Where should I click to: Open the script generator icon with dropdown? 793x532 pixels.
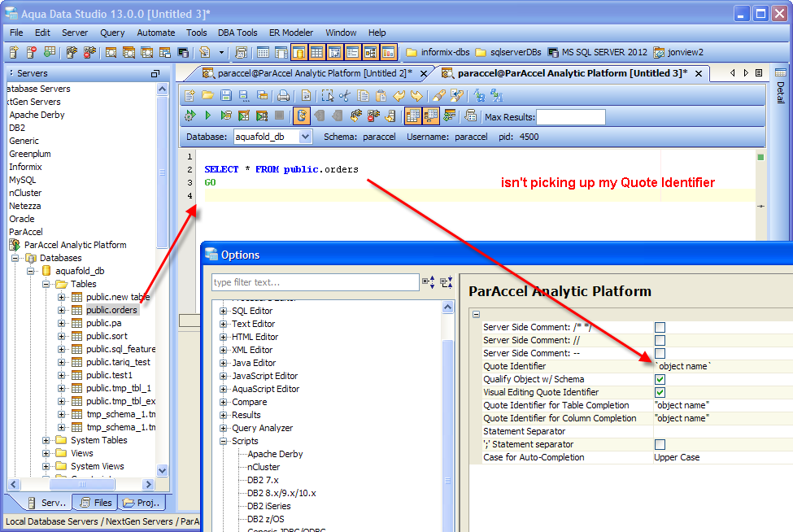(x=205, y=52)
